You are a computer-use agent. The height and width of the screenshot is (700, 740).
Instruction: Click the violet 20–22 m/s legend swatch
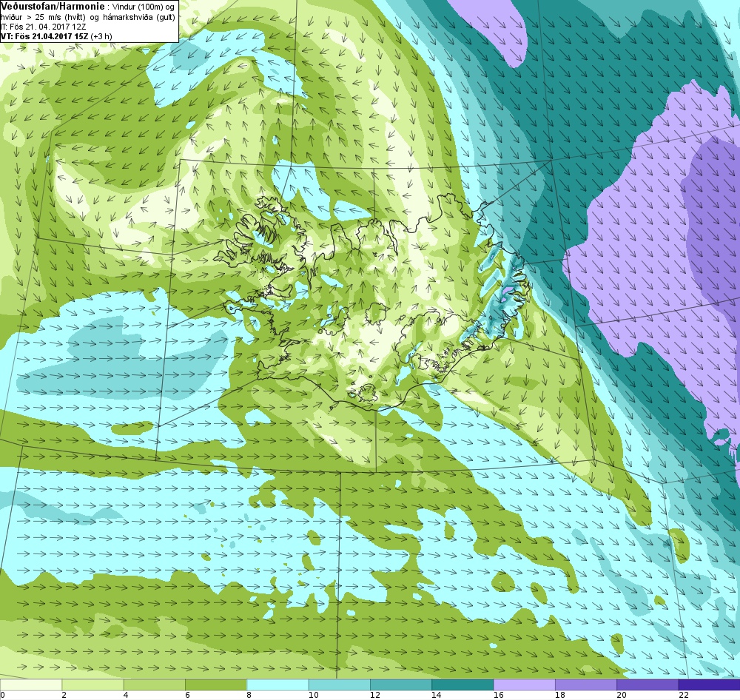coord(647,684)
